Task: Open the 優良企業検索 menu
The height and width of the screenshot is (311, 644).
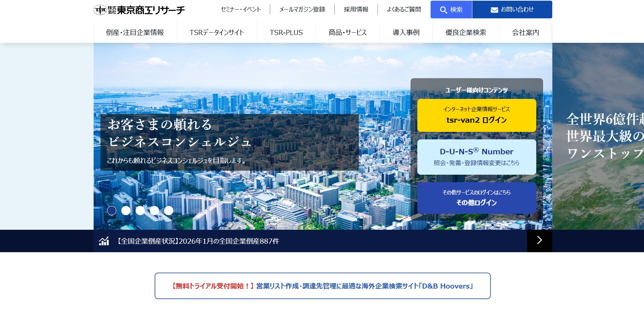Action: 466,32
